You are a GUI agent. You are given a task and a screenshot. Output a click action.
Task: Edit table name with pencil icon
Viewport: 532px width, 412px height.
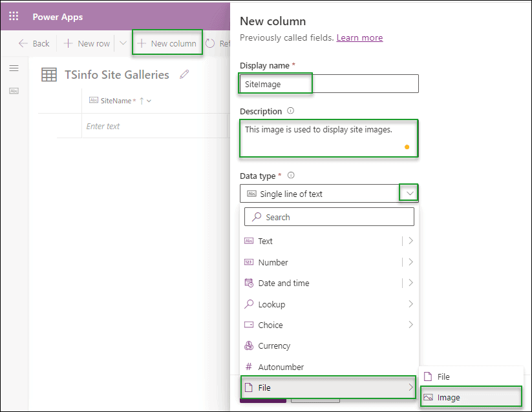[x=184, y=74]
